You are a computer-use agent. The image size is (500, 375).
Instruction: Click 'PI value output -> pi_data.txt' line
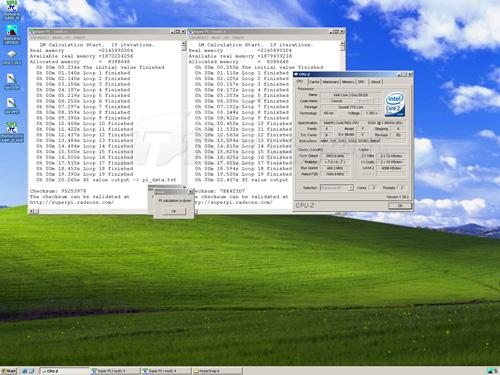pos(106,180)
